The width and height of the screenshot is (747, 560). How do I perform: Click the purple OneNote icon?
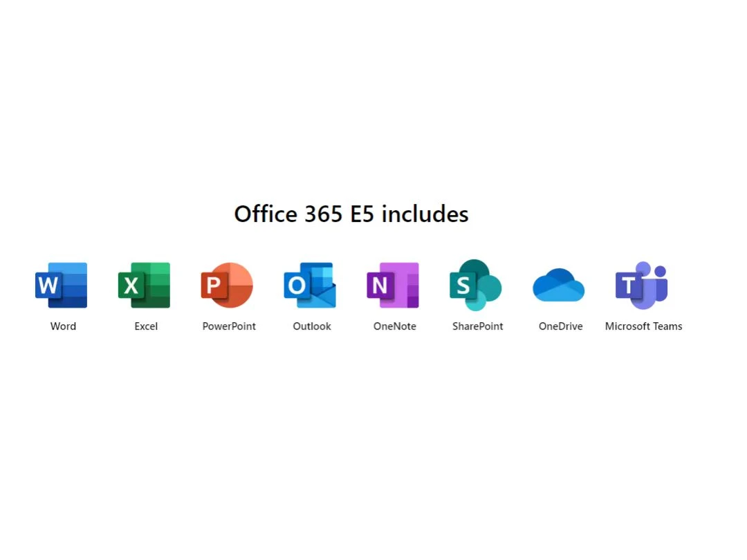point(393,284)
